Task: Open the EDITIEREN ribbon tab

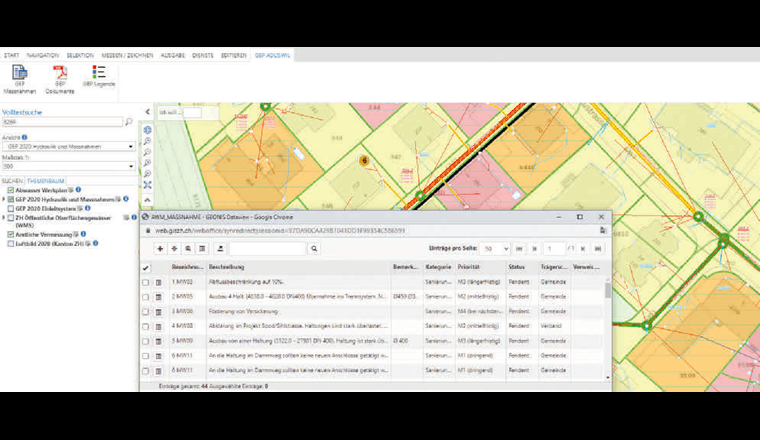Action: tap(234, 56)
